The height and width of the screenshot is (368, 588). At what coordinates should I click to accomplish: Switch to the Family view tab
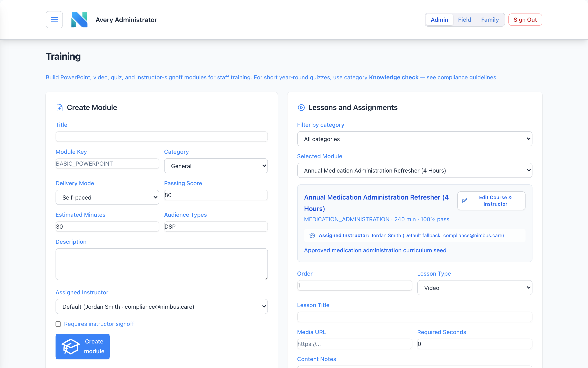tap(490, 20)
